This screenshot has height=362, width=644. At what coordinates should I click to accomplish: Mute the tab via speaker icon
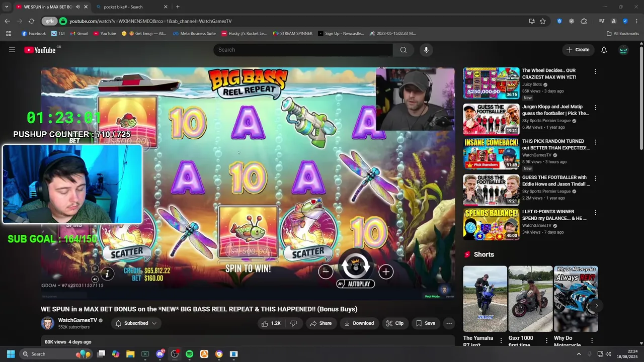coord(77,7)
